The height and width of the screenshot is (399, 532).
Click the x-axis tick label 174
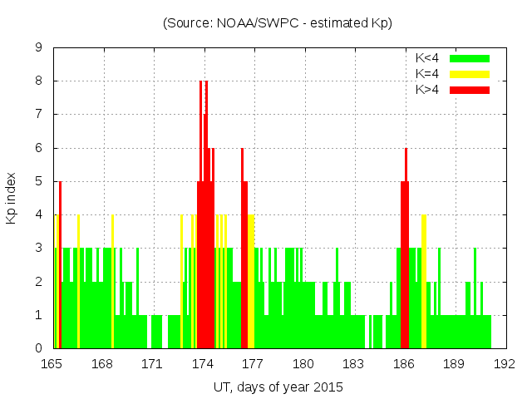(x=203, y=363)
